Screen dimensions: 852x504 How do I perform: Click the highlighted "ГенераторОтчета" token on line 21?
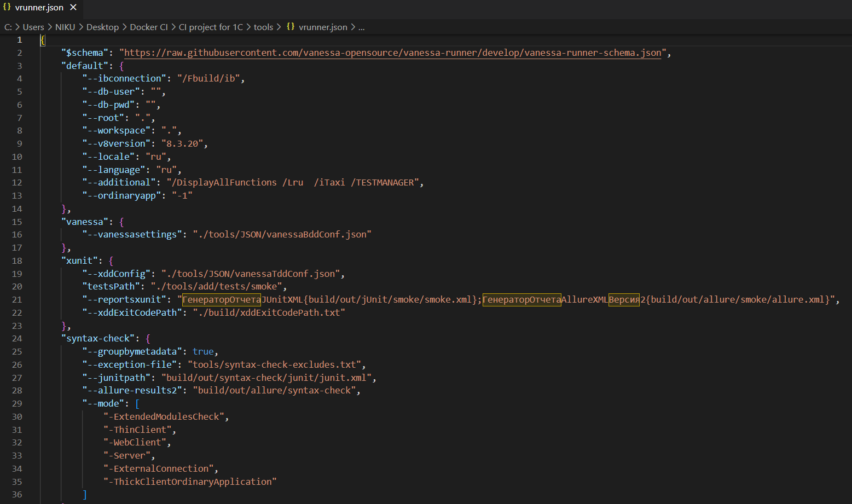pos(221,299)
